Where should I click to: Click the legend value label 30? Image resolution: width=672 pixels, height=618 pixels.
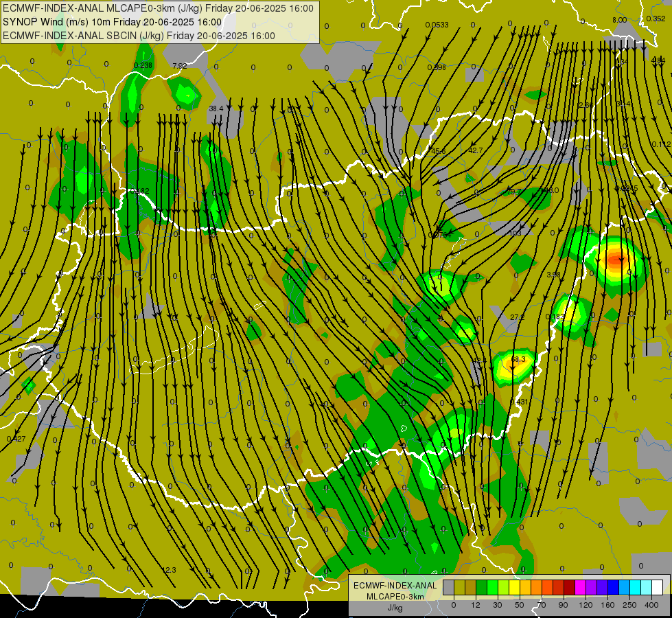tap(497, 605)
